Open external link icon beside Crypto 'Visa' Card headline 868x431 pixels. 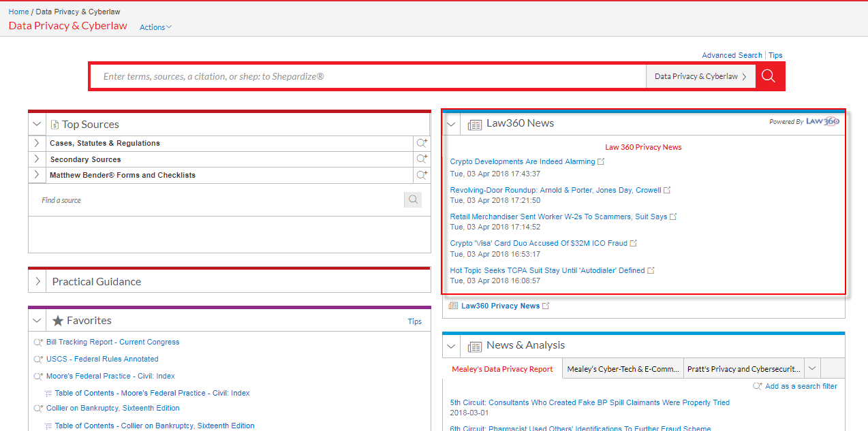click(634, 243)
